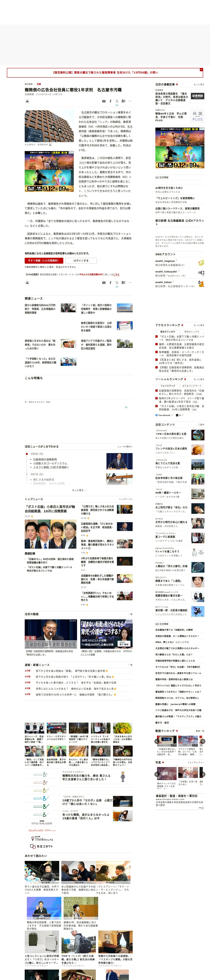Screen dimensions: 210x980
Task: Open トップページへ link
Action: [x=126, y=499]
